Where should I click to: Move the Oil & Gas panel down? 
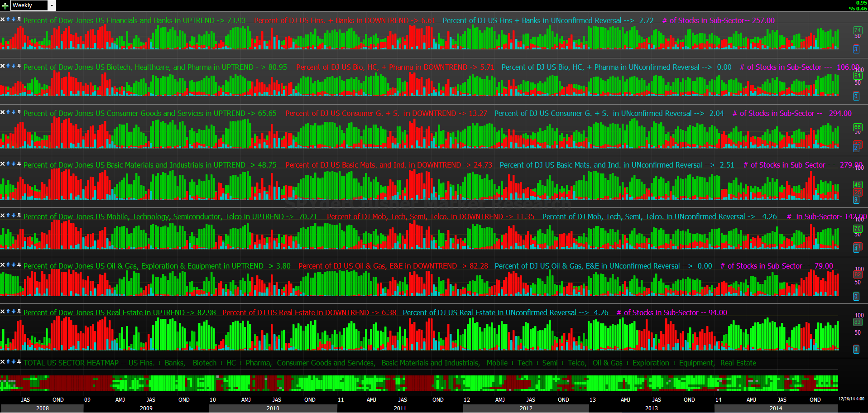point(14,265)
